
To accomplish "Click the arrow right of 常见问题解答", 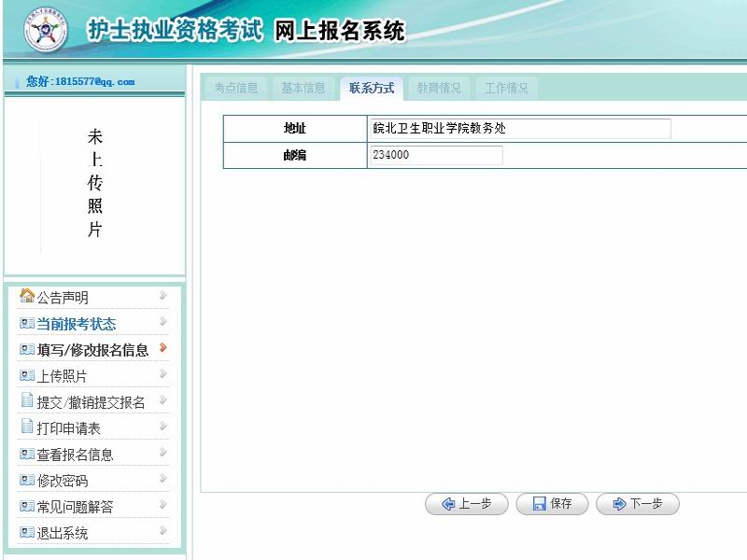I will coord(163,505).
